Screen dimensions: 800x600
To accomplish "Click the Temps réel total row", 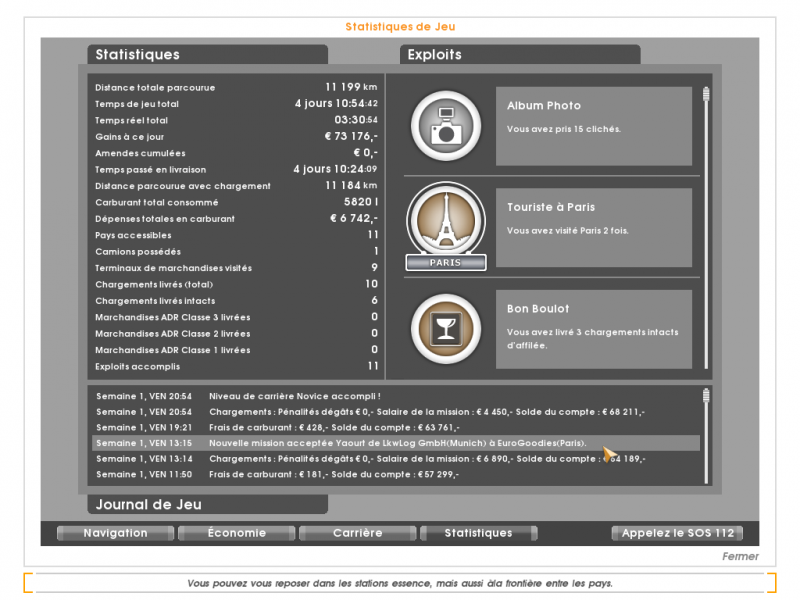I will point(236,120).
